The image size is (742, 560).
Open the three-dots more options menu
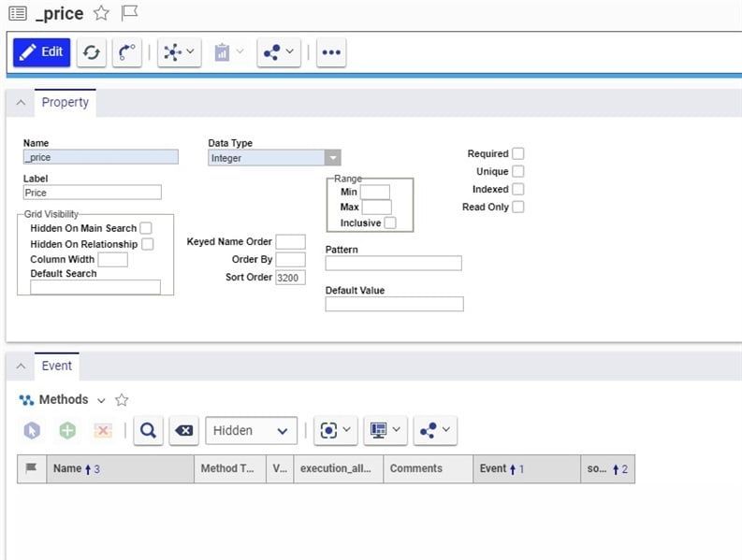point(330,52)
